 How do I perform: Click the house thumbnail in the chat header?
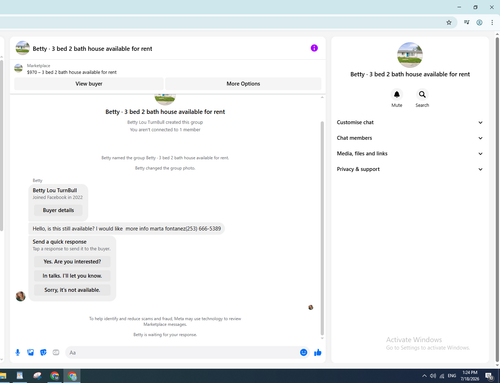tap(23, 48)
